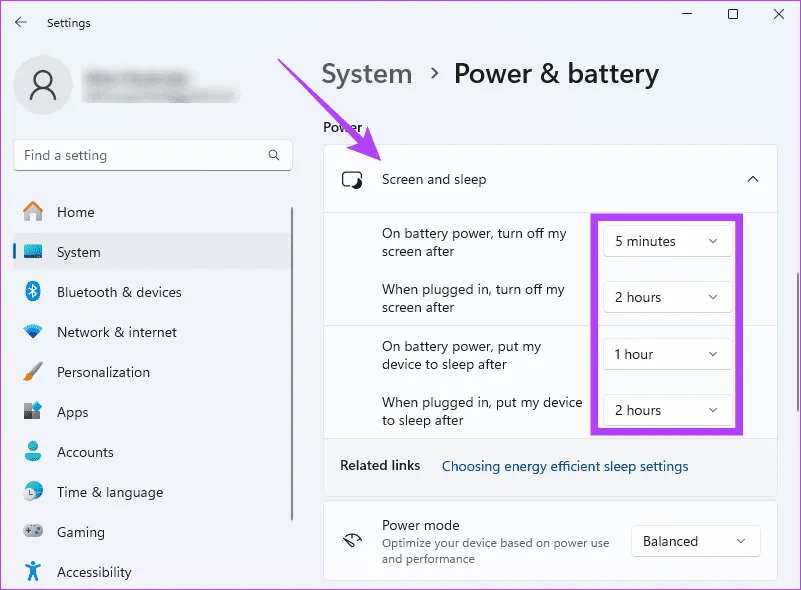Collapse the Screen and sleep section
801x590 pixels.
coord(753,180)
